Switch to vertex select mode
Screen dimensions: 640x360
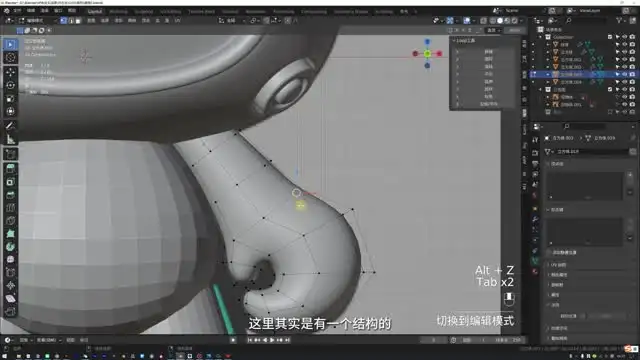tap(64, 20)
